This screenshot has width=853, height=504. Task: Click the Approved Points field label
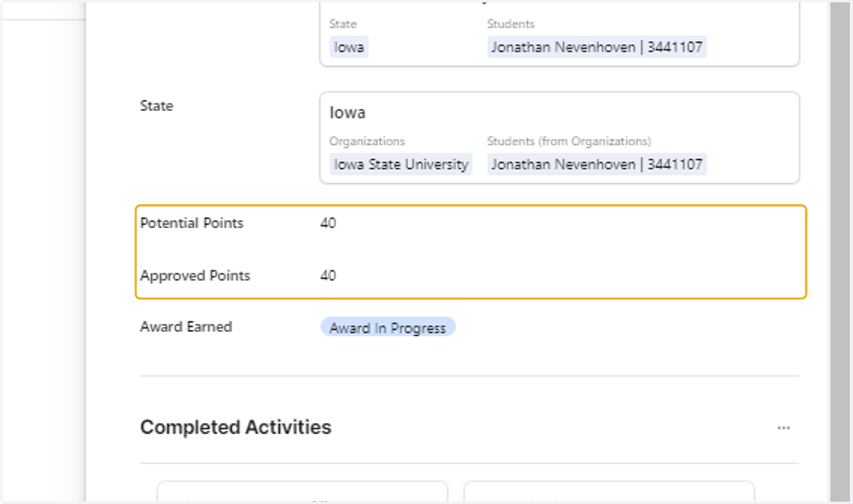click(x=195, y=276)
